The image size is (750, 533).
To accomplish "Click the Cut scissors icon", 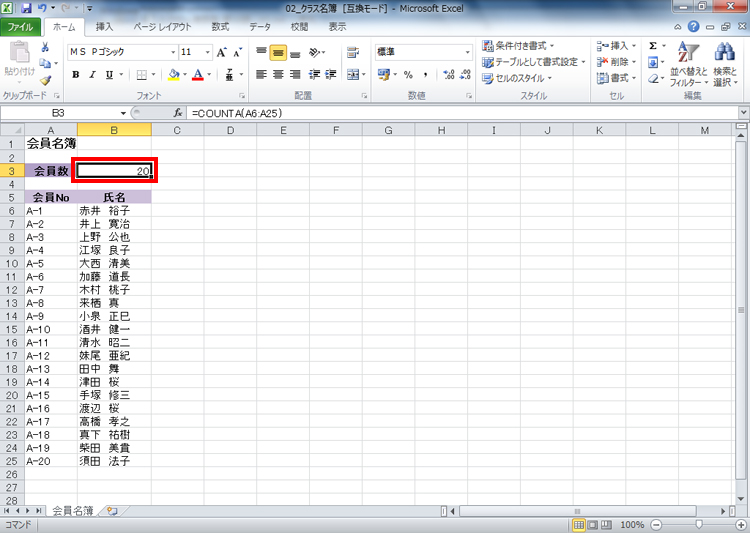I will point(45,47).
